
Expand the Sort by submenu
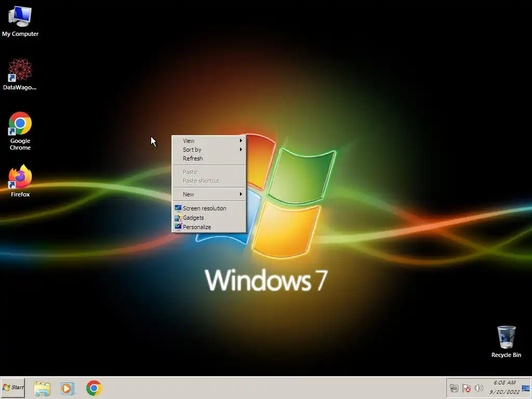209,149
